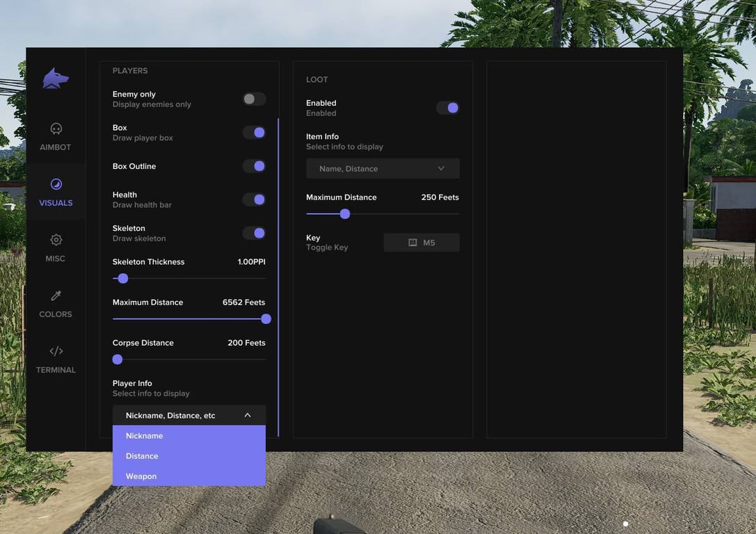This screenshot has height=534, width=756.
Task: Click the Player Info up chevron
Action: (248, 415)
